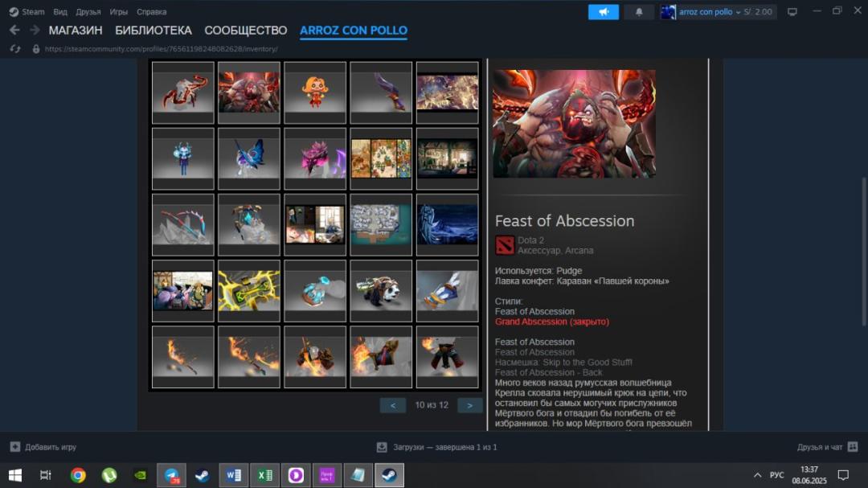Select the flaming red-blue cape item
Screen dimensions: 868x488
tap(381, 357)
